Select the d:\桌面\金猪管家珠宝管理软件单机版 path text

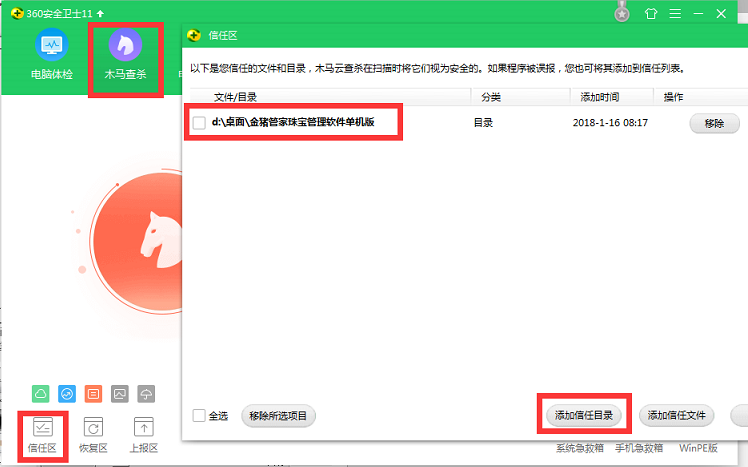[x=293, y=122]
